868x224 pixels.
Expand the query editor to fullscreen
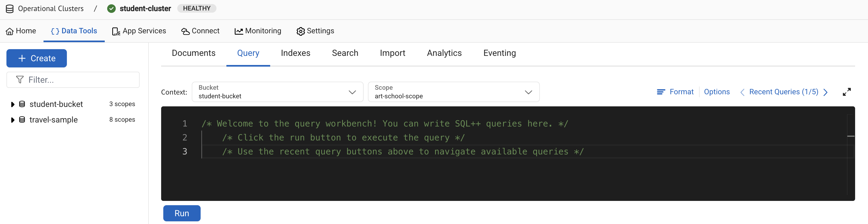click(847, 92)
